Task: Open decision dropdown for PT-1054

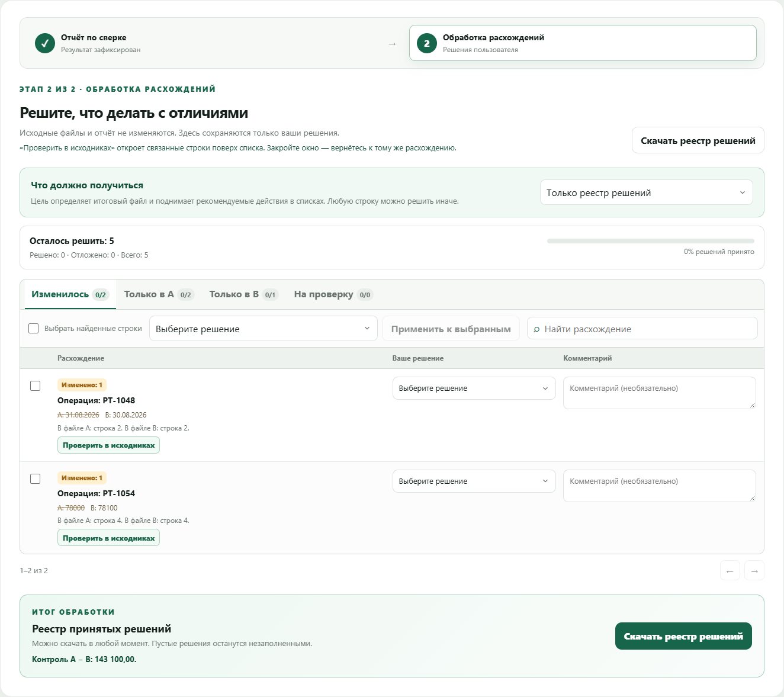Action: click(x=474, y=481)
